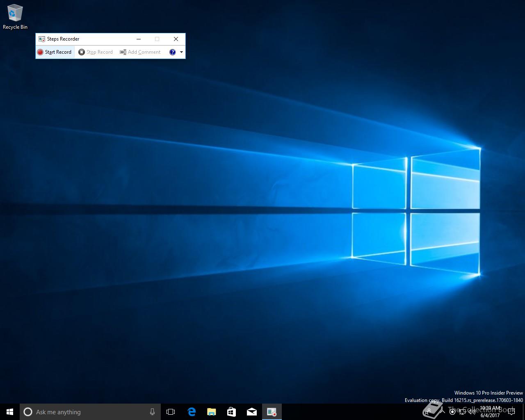Close the Steps Recorder window
Screen dimensions: 525x420
pos(176,39)
